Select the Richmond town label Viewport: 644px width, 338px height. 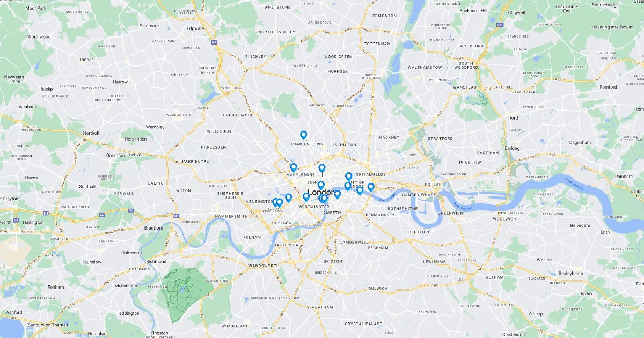point(156,261)
